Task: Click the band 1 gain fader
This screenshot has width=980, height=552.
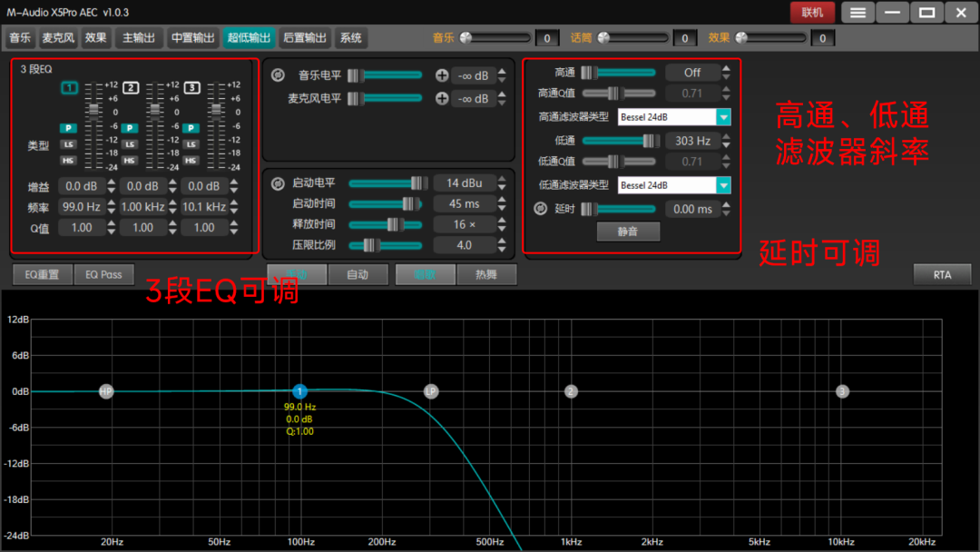Action: click(93, 125)
